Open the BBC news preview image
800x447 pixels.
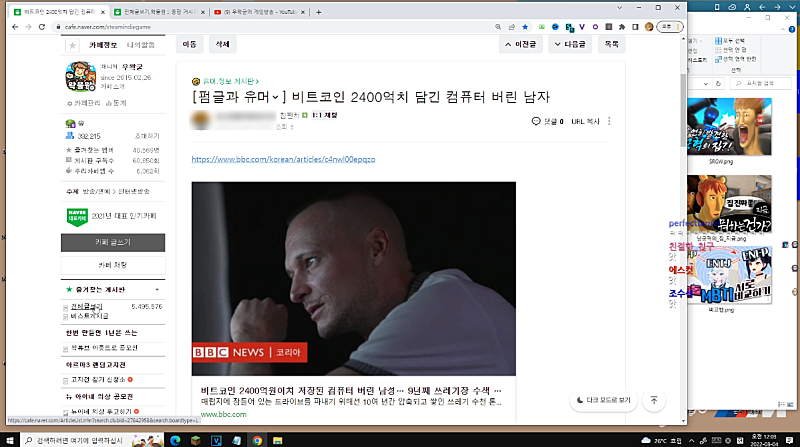pos(354,279)
